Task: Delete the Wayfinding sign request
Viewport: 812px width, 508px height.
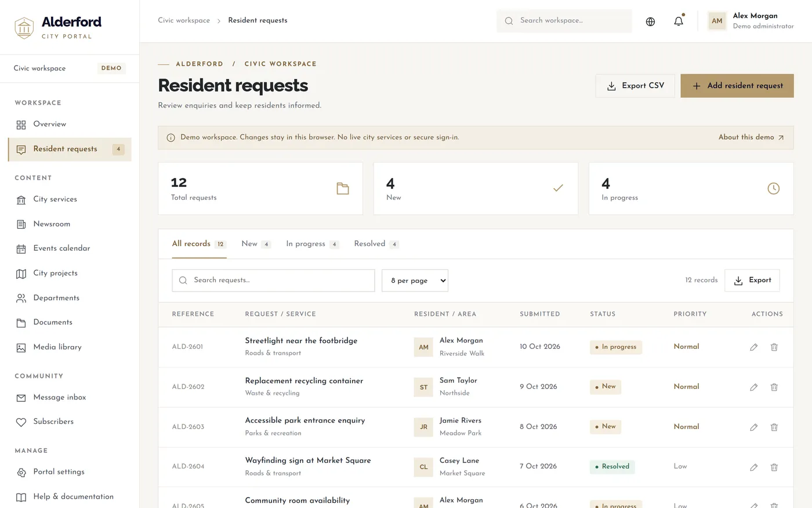Action: tap(774, 467)
